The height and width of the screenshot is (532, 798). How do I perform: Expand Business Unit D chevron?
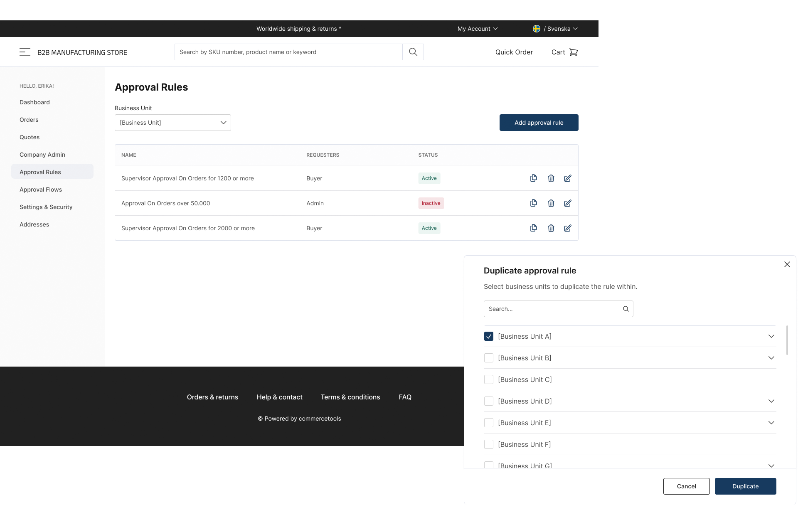click(x=771, y=401)
